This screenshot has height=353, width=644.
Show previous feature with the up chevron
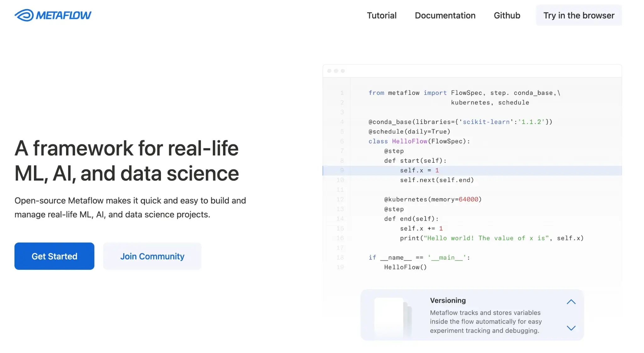571,302
